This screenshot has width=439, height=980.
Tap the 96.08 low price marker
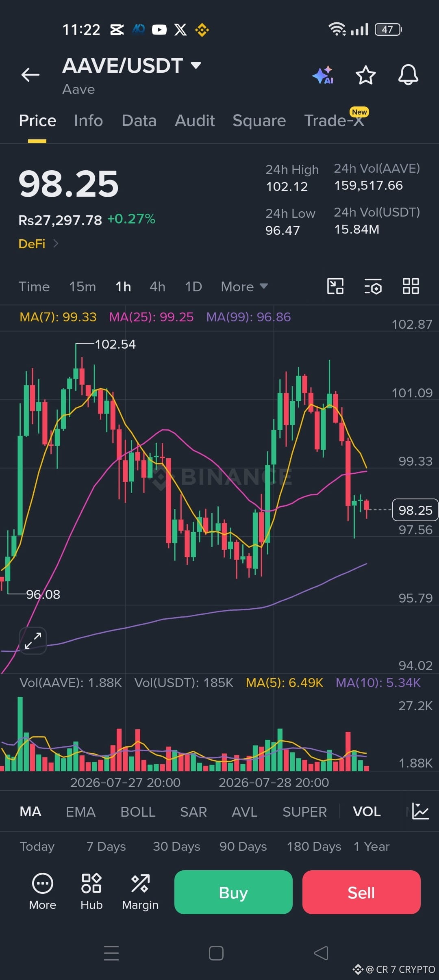click(43, 594)
